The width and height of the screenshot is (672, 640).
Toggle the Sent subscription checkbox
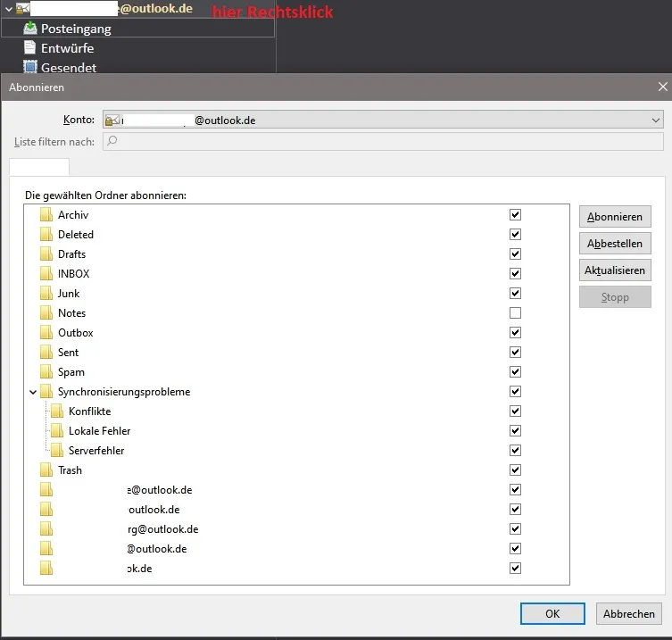coord(515,353)
